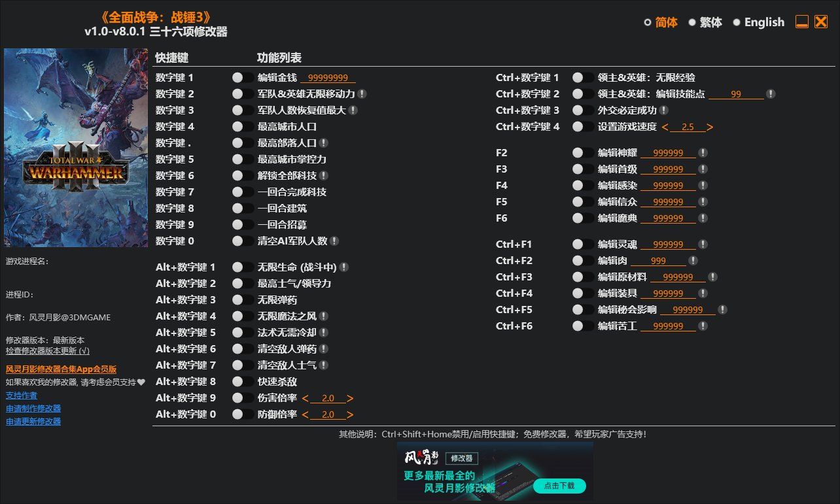This screenshot has width=840, height=504.
Task: Toggle 编辑金钱 switch on
Action: click(x=243, y=78)
